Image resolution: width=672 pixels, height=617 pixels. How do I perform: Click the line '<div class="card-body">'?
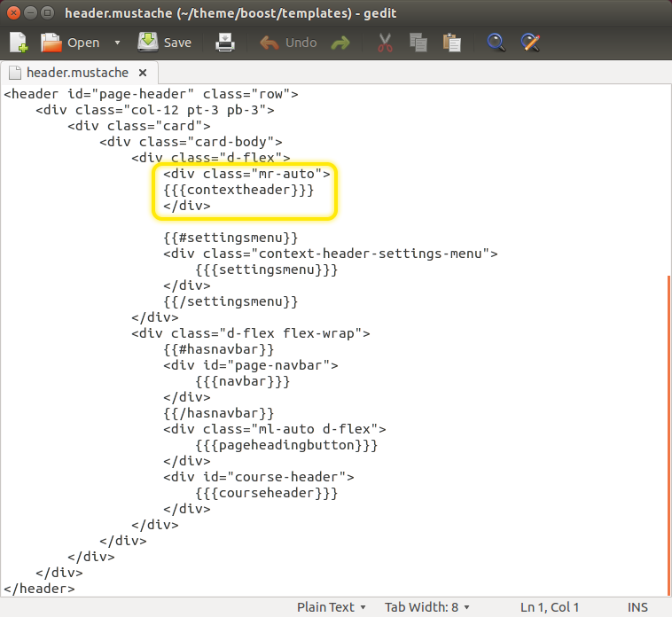191,142
